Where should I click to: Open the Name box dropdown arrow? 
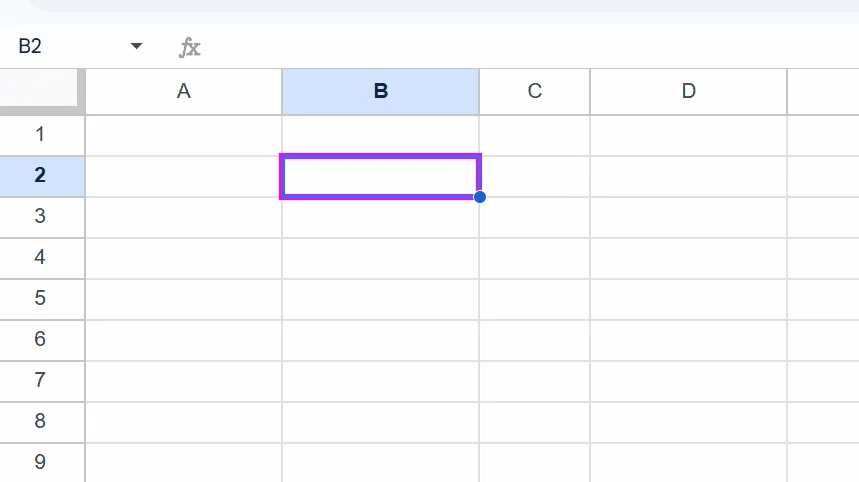(136, 46)
